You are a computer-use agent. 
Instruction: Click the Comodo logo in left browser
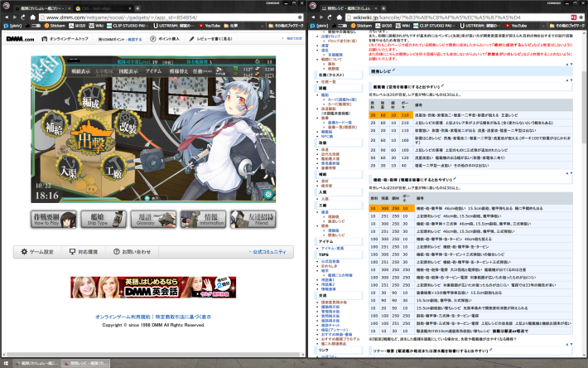pyautogui.click(x=7, y=6)
